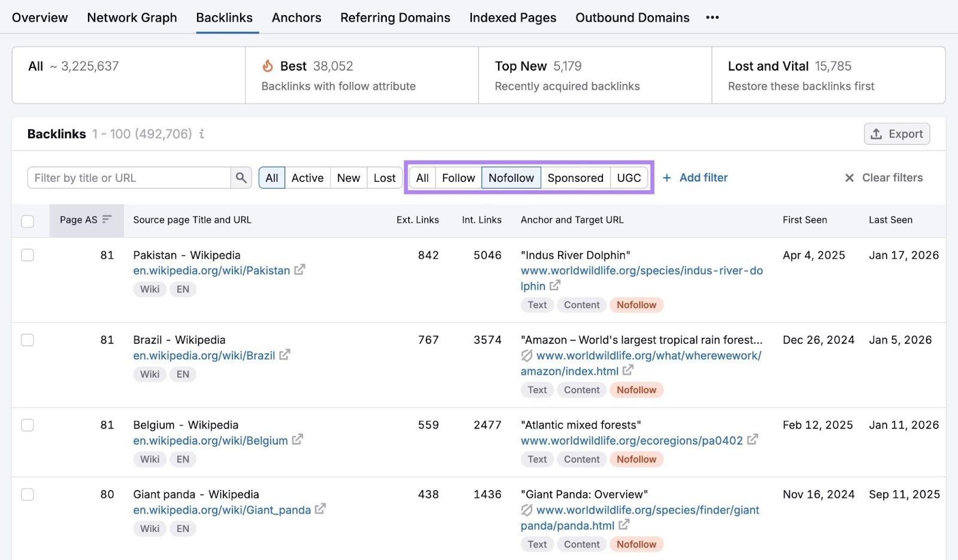Image resolution: width=958 pixels, height=560 pixels.
Task: Click the search magnifier in the filter field
Action: (x=241, y=177)
